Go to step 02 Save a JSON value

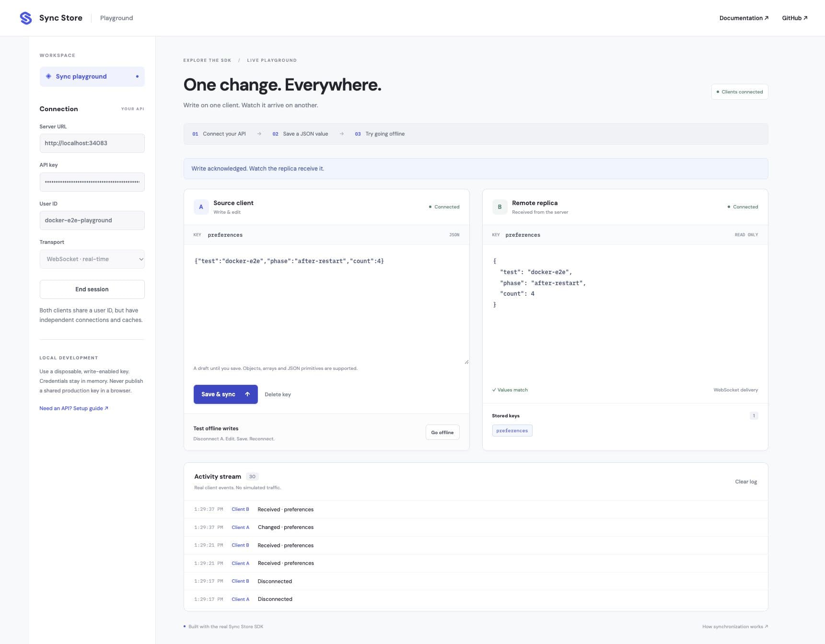pos(300,134)
